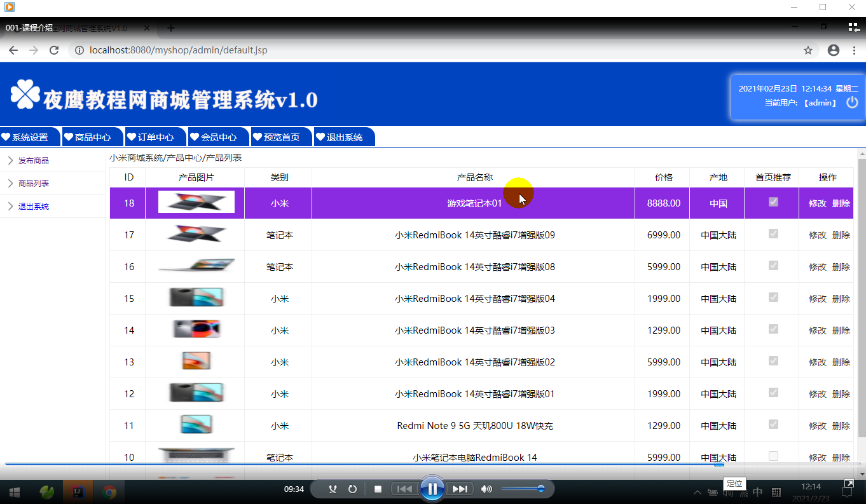Click the page vertical scrollbar
This screenshot has width=866, height=504.
[862, 297]
